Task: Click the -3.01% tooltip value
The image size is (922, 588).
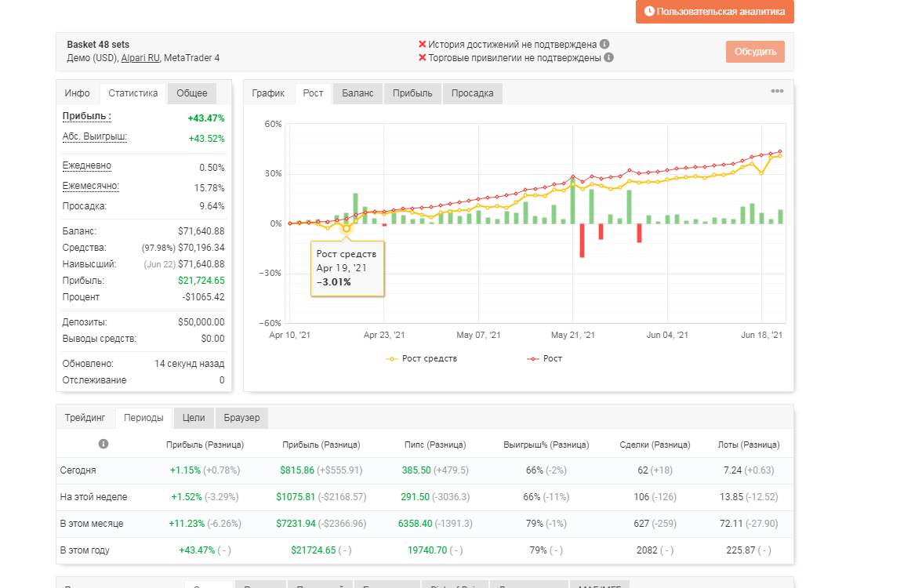Action: (x=334, y=282)
